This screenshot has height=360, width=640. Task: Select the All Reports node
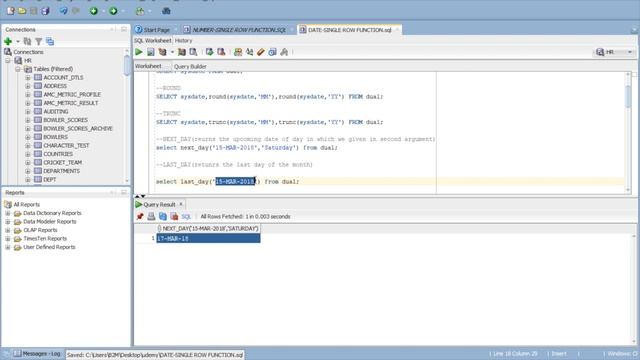[x=27, y=204]
